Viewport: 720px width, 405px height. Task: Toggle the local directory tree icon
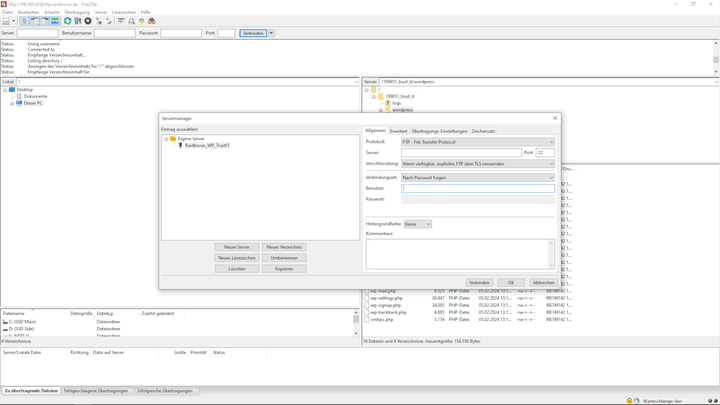click(x=35, y=21)
